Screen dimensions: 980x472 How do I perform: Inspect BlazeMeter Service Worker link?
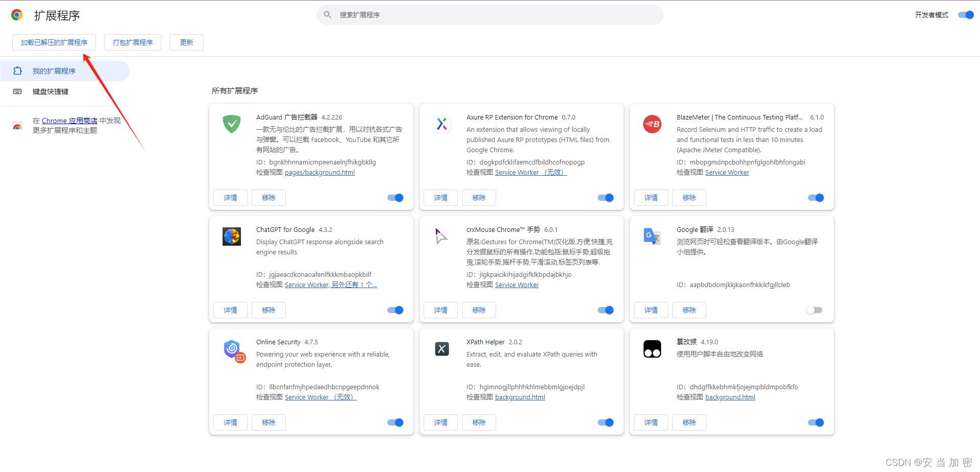(x=727, y=173)
